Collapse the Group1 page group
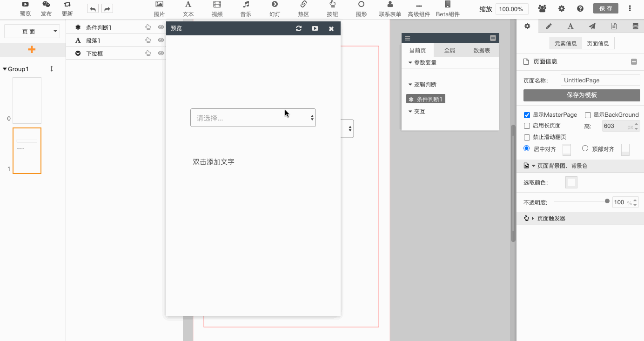The width and height of the screenshot is (644, 341). [5, 69]
